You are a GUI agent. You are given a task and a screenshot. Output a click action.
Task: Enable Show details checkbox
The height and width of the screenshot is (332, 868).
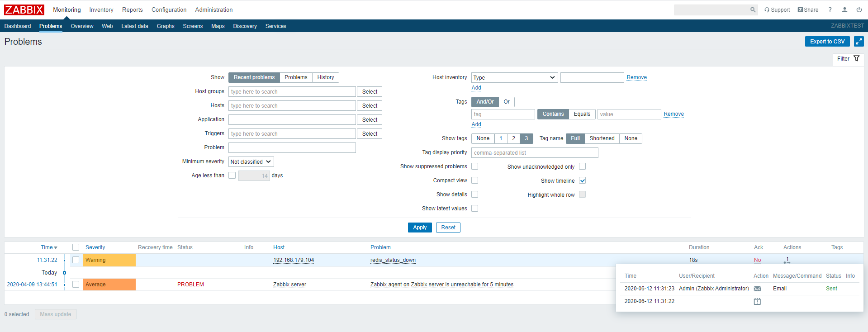(x=474, y=194)
